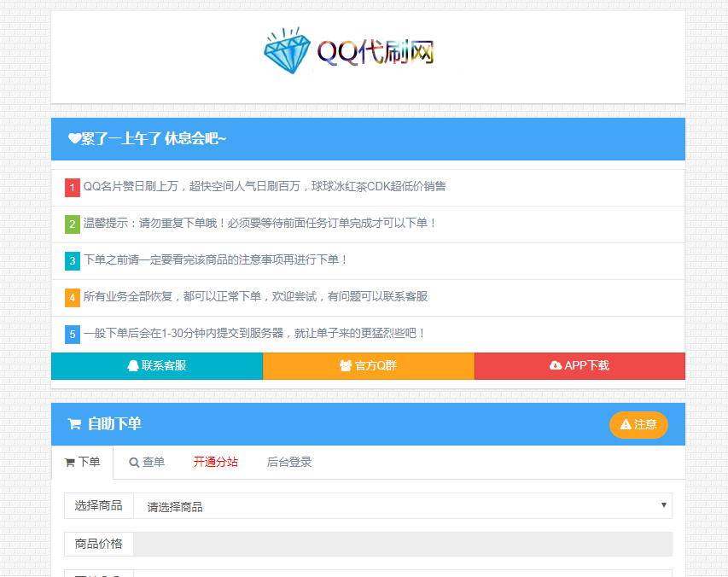Click the red number 1 badge
This screenshot has width=728, height=577.
point(73,188)
